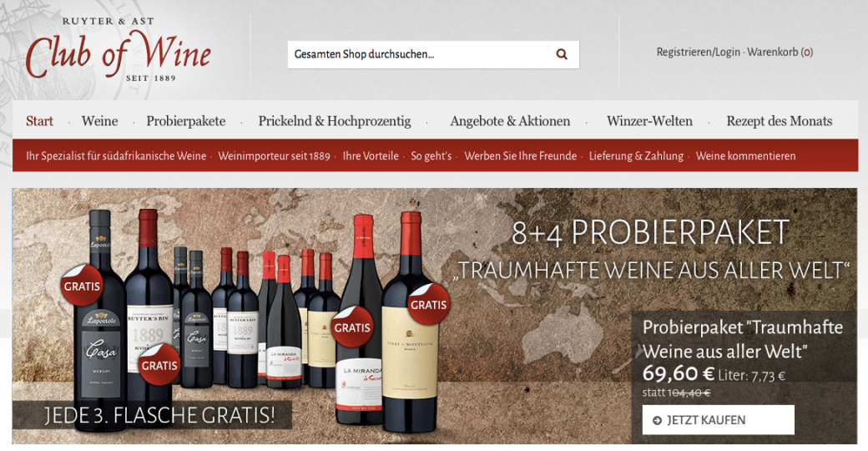
Task: Click the arrow icon beside Jetzt Kaufen
Action: pyautogui.click(x=657, y=421)
